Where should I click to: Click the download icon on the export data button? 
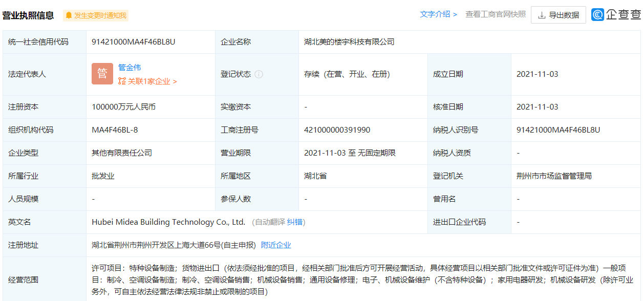[542, 15]
